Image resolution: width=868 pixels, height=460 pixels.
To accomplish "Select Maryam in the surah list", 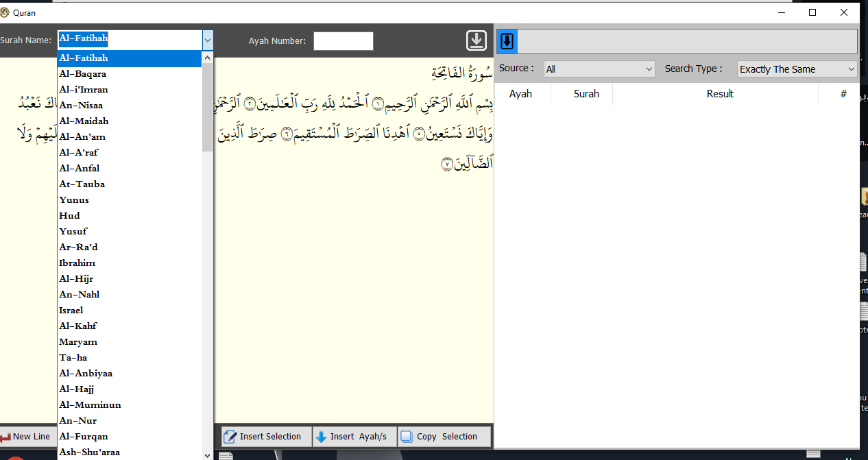I will [x=130, y=342].
